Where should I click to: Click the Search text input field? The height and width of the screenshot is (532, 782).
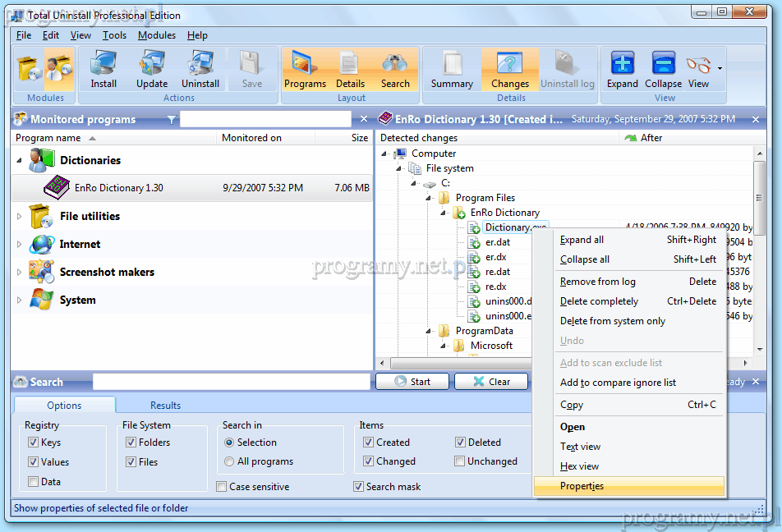pos(231,382)
